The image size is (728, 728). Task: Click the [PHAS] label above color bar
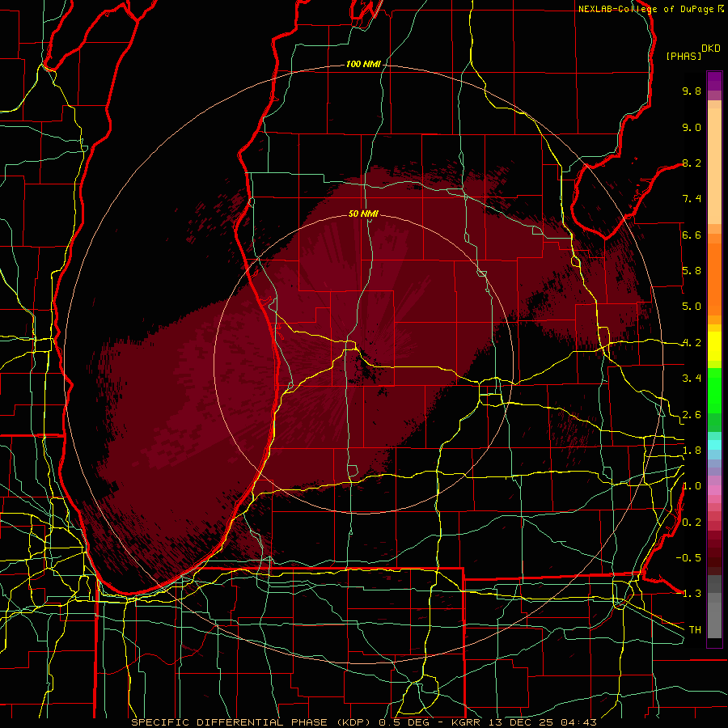(684, 56)
